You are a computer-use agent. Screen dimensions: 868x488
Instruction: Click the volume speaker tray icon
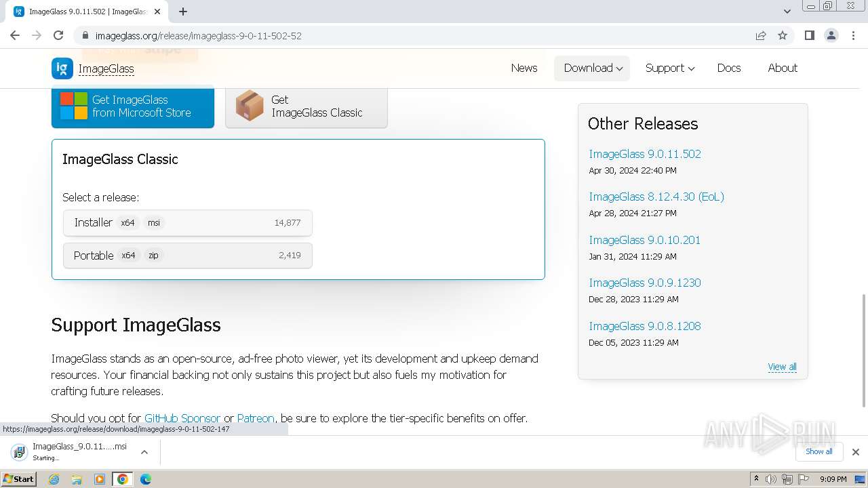click(771, 479)
